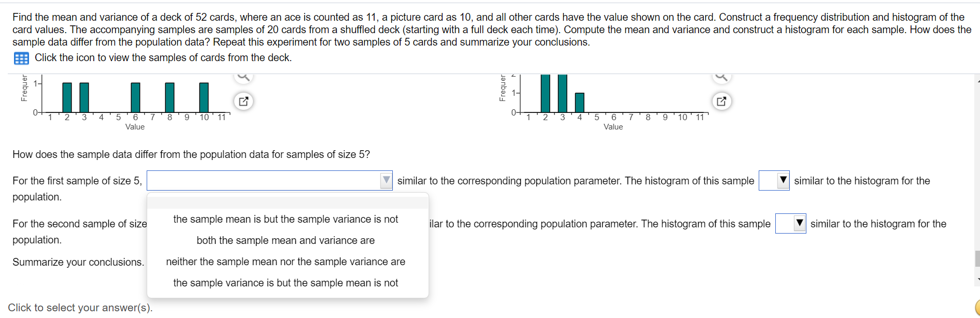Click the teal bar at value 4 in right histogram
The width and height of the screenshot is (980, 318).
coord(580,103)
